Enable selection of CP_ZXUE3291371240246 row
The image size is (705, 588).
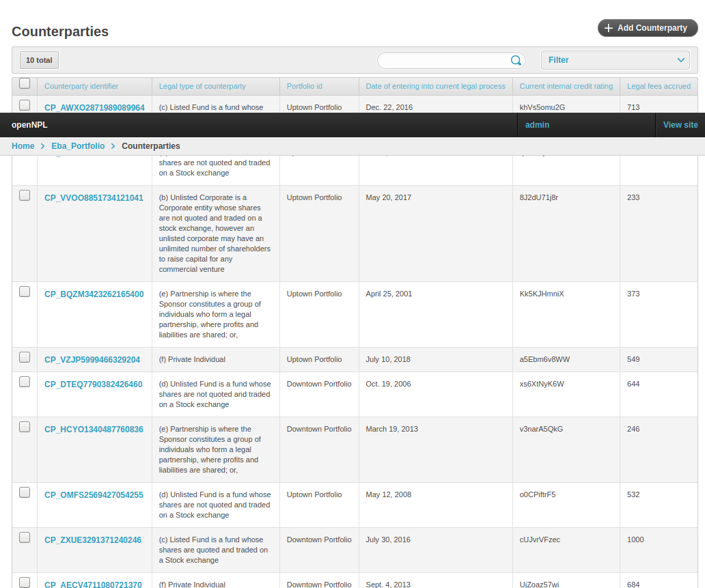(x=25, y=537)
